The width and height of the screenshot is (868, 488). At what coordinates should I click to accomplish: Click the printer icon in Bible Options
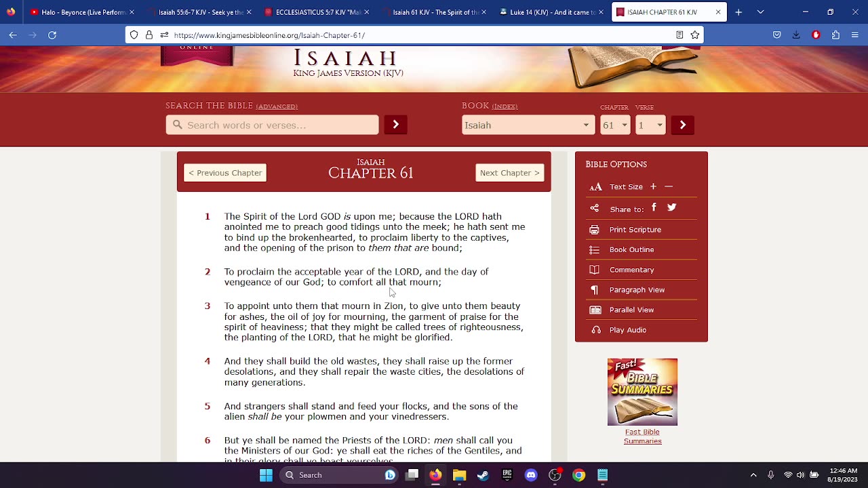coord(595,230)
